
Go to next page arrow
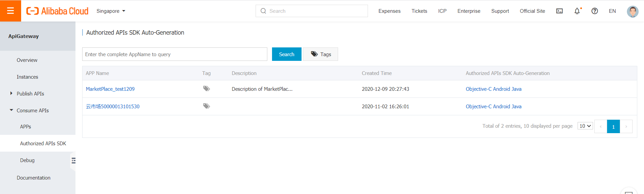626,126
